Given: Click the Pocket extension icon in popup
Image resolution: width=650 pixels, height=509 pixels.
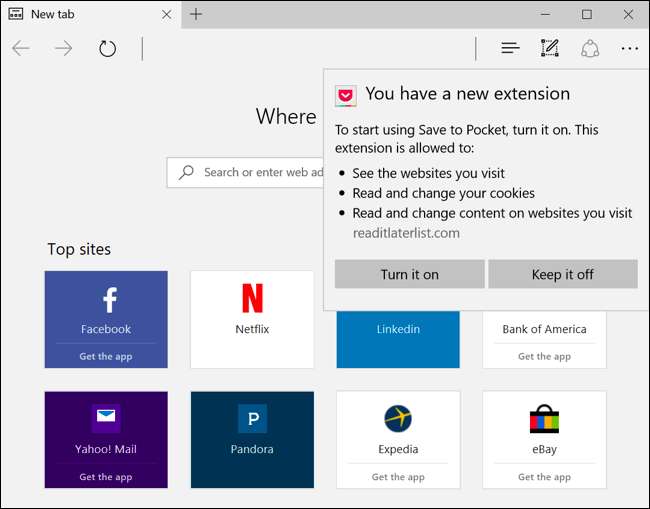Looking at the screenshot, I should (345, 95).
